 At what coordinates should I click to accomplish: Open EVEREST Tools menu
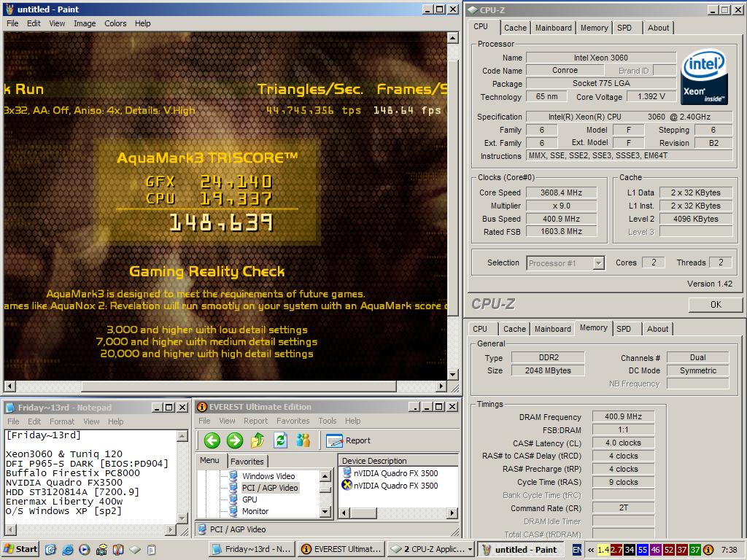tap(328, 421)
